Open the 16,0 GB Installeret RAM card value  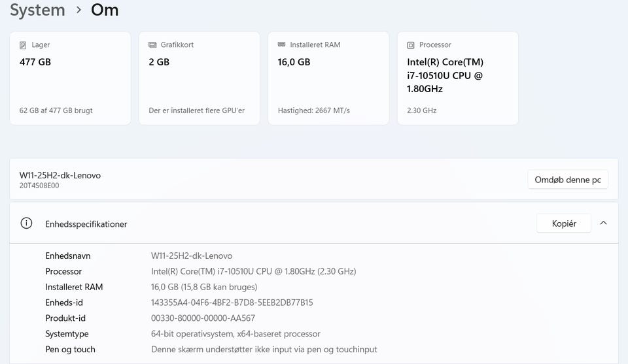click(294, 62)
